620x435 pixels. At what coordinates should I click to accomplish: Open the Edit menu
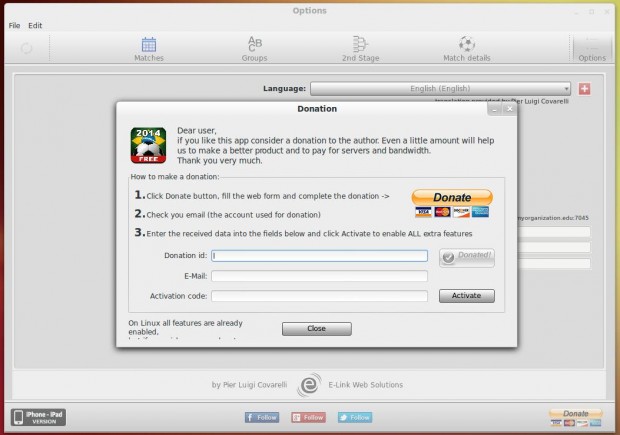pos(35,25)
